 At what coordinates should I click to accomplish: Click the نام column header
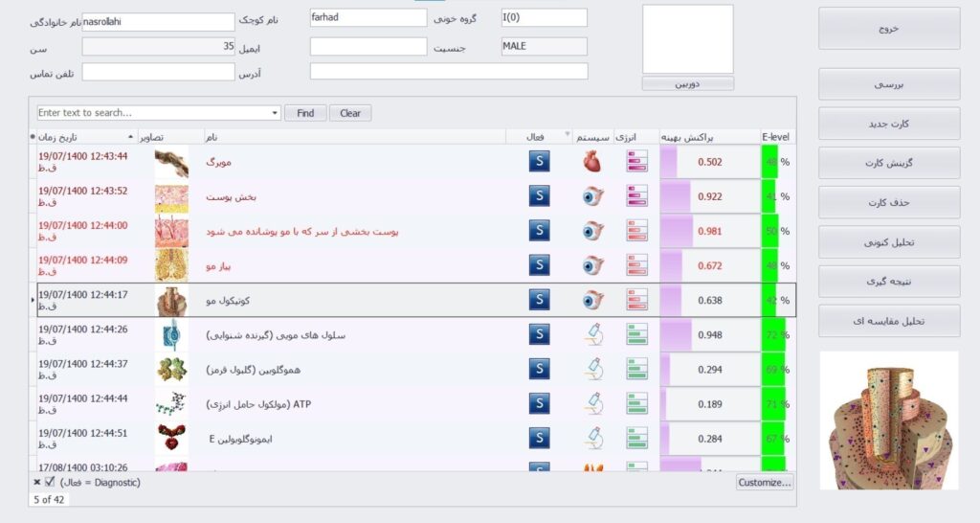pyautogui.click(x=354, y=138)
